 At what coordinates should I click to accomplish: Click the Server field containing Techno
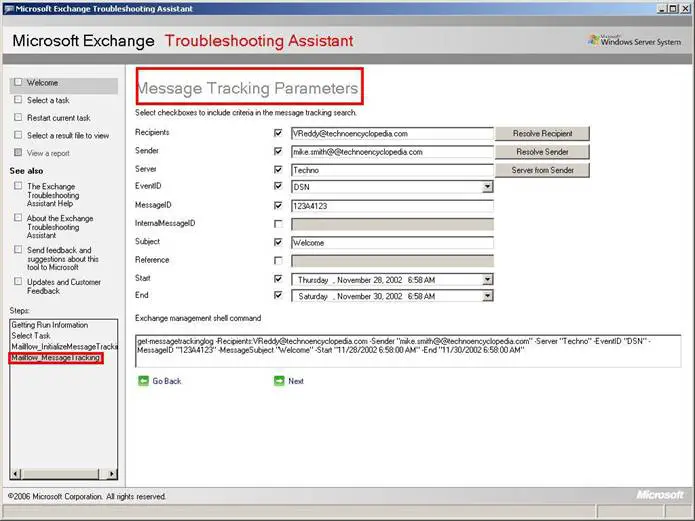click(392, 170)
